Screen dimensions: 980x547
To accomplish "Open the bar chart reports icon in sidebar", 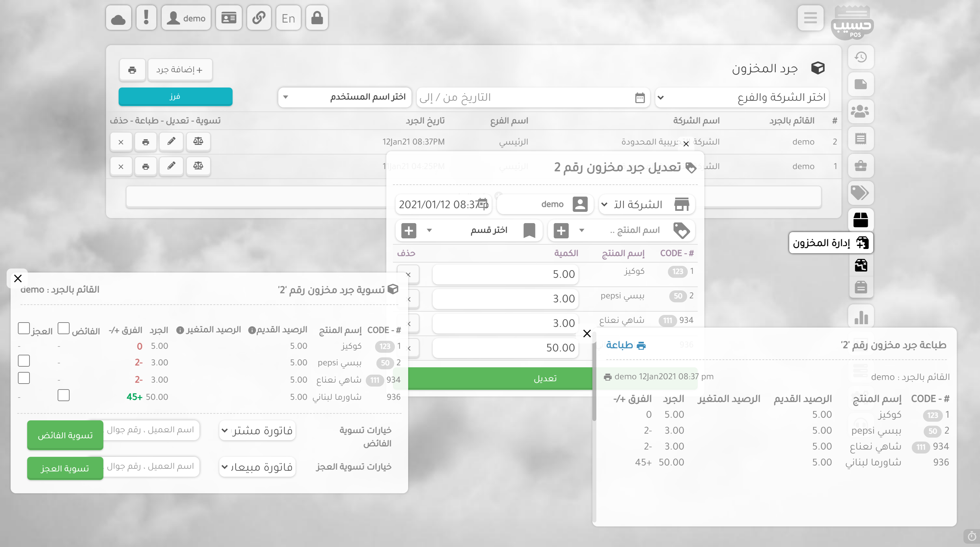I will click(x=860, y=317).
